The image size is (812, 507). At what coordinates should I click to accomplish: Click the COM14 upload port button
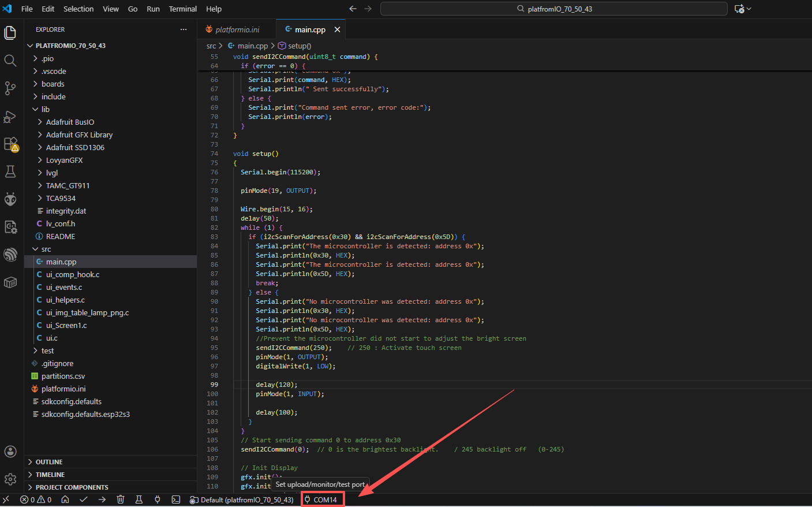[323, 499]
